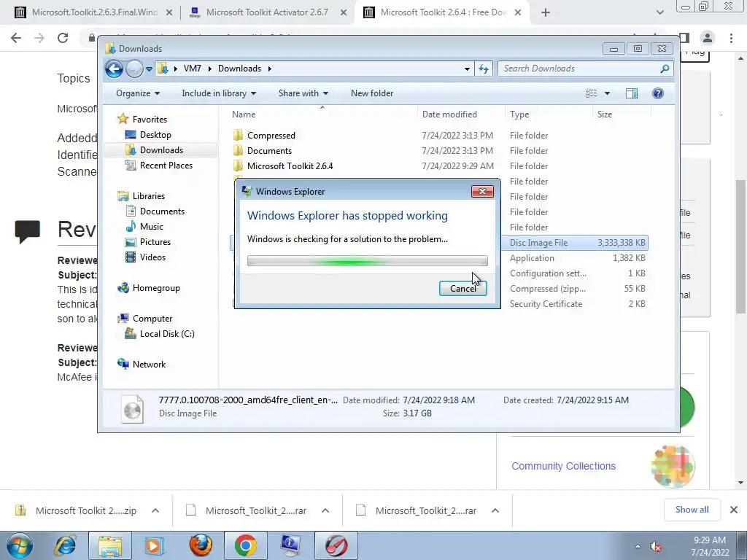747x560 pixels.
Task: Sort by the Name column header
Action: [322, 114]
